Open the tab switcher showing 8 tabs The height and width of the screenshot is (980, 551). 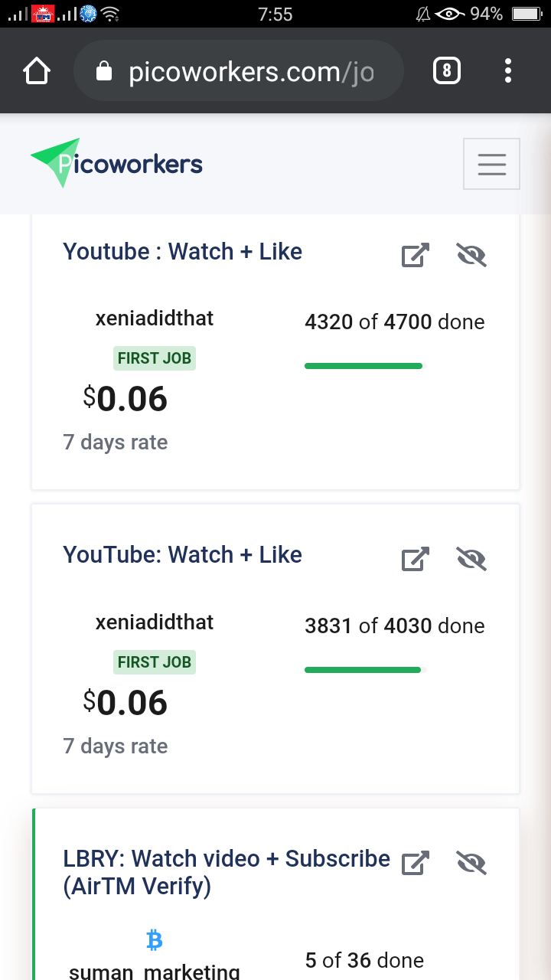point(447,72)
